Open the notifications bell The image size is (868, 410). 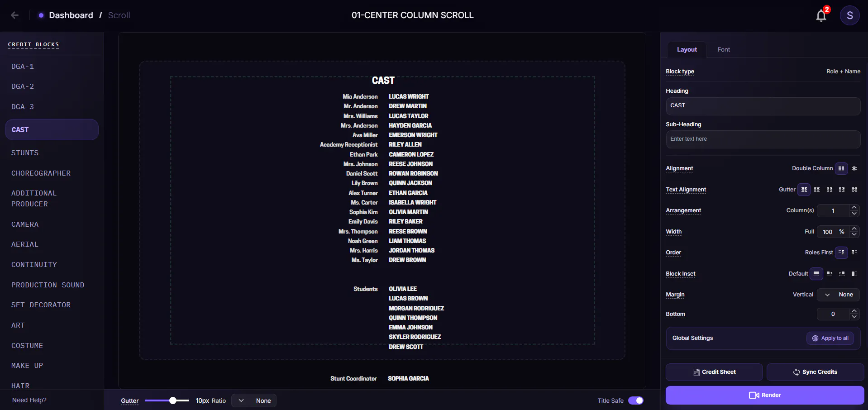coord(821,16)
